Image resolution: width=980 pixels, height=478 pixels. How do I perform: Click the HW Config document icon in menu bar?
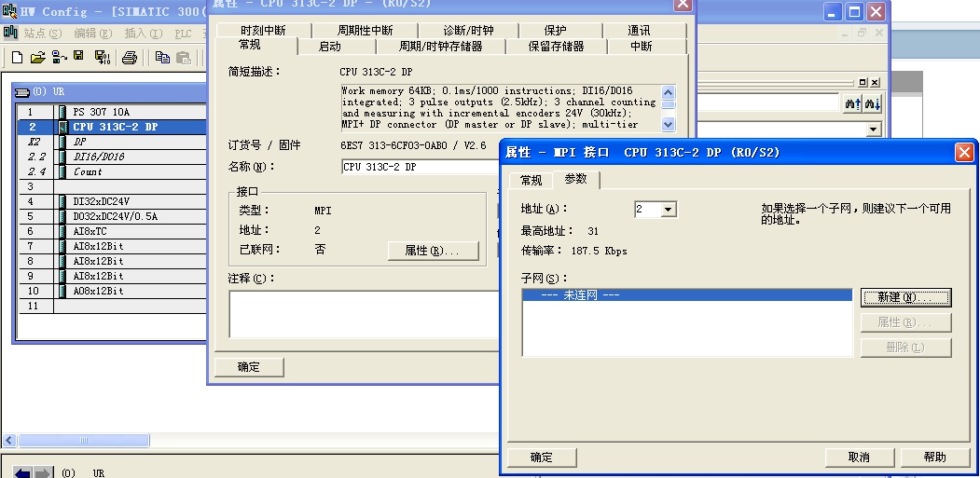[9, 33]
